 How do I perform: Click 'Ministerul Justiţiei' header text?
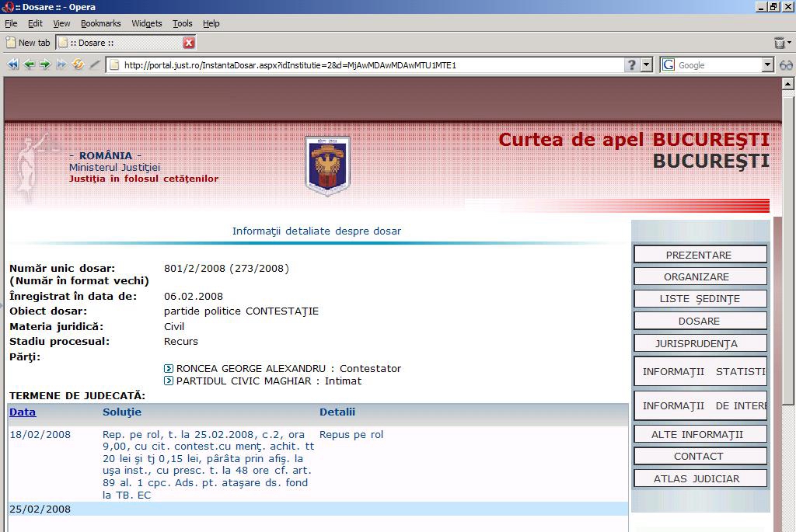click(x=115, y=167)
